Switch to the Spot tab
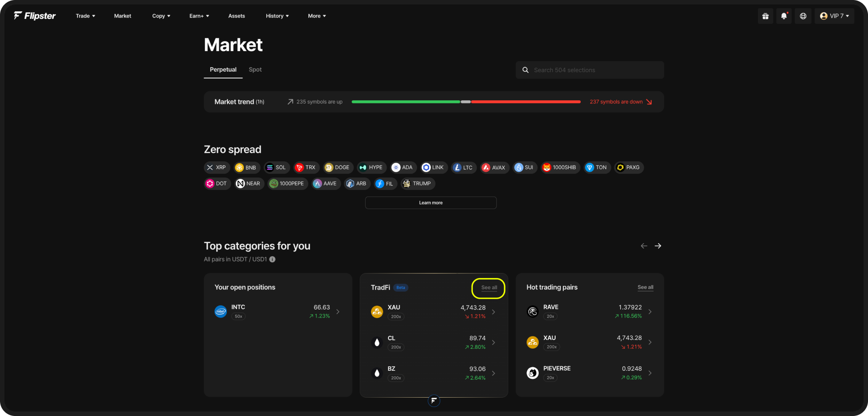 pos(255,69)
